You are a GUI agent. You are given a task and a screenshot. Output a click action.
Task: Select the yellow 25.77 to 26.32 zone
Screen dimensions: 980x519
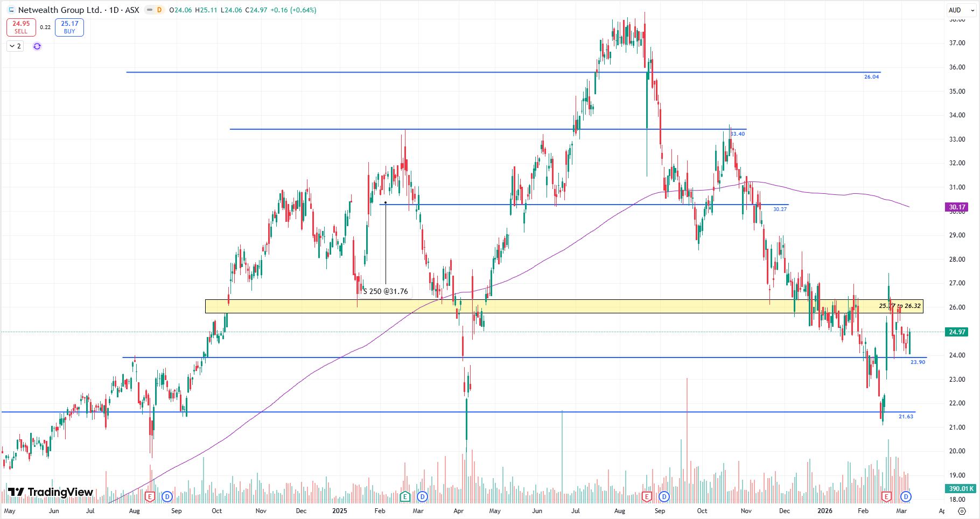(538, 306)
